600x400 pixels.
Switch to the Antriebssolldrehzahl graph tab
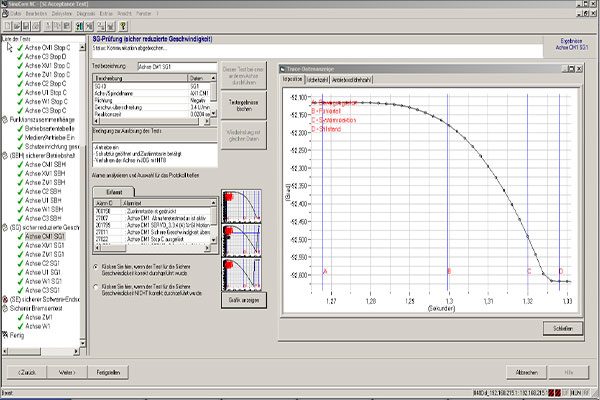tap(351, 80)
